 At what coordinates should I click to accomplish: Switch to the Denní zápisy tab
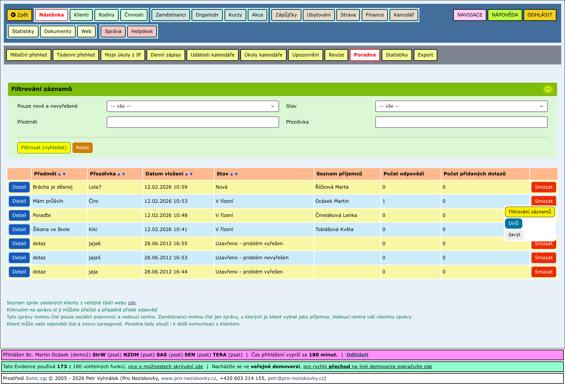(x=166, y=55)
